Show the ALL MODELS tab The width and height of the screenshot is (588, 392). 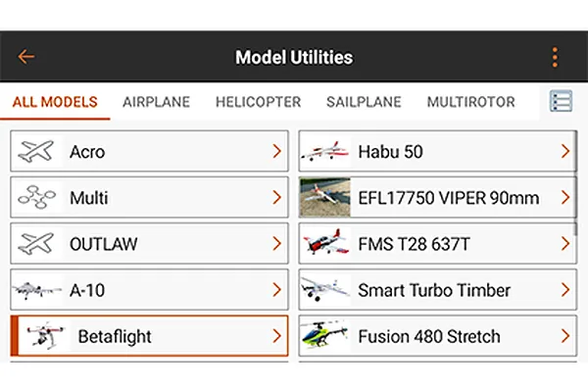click(x=55, y=102)
